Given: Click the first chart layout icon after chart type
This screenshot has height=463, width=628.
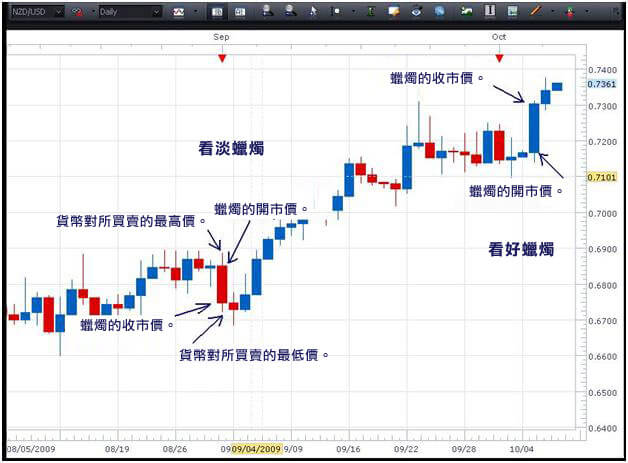Looking at the screenshot, I should coord(219,12).
